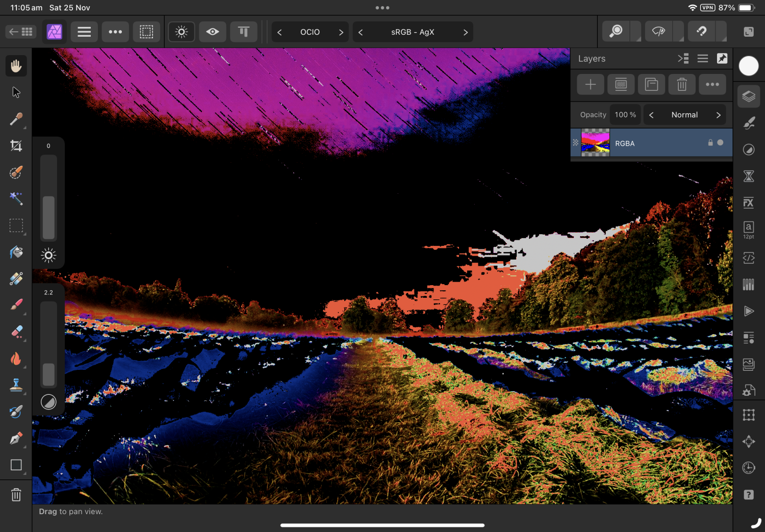The height and width of the screenshot is (532, 765).
Task: Select the Rectangular Marquee tool
Action: 16,225
